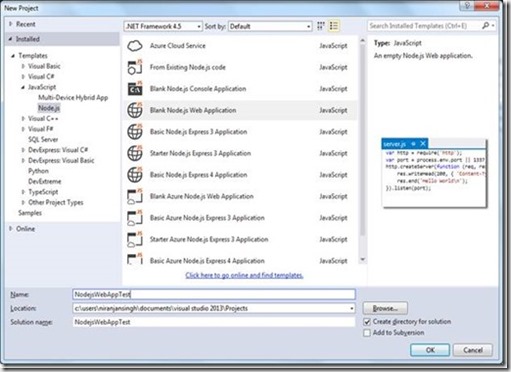Click the Blank Node.js Web Application globe icon
Image resolution: width=511 pixels, height=372 pixels.
pyautogui.click(x=135, y=110)
